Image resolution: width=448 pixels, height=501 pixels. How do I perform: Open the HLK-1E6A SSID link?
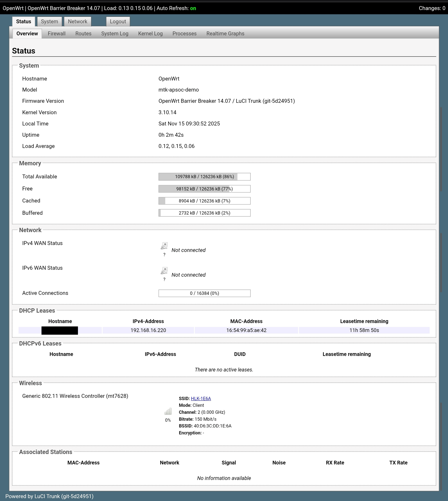coord(201,398)
